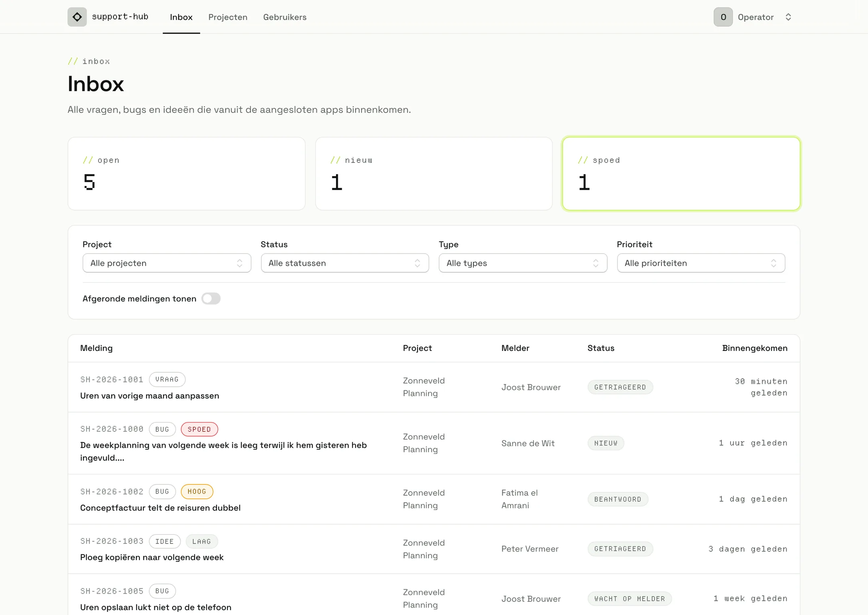Click melder name Fatima el Amrani
This screenshot has width=868, height=615.
coord(520,499)
